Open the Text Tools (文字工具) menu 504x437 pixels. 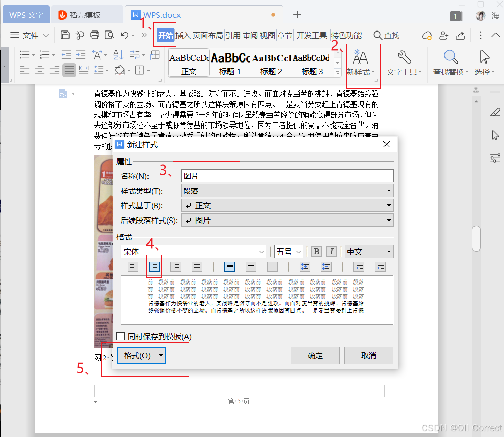[x=404, y=63]
